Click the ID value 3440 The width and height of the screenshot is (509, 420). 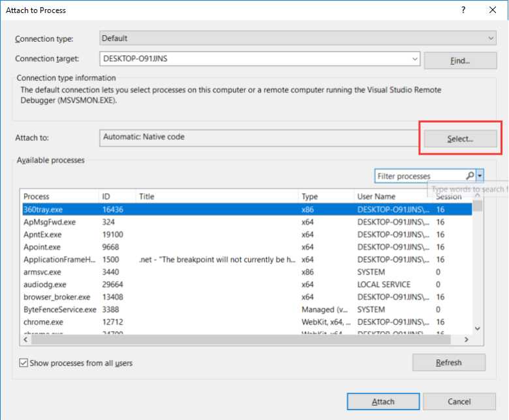click(111, 272)
